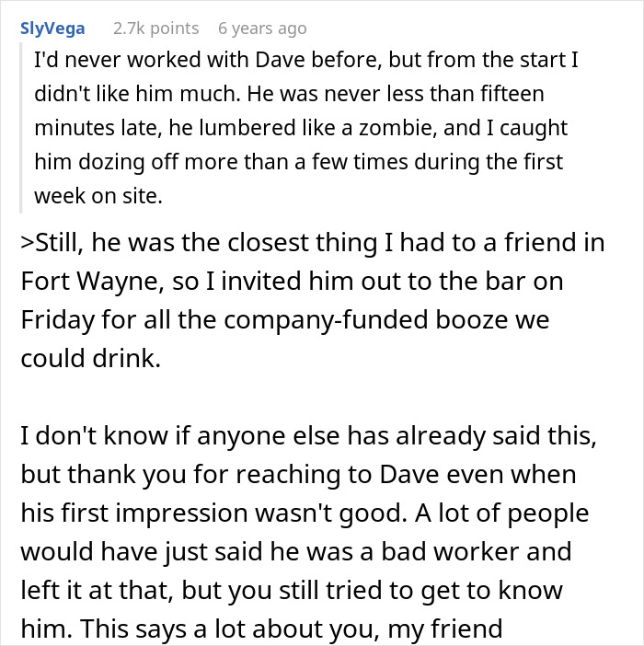
Task: Click the '6 years ago' timestamp
Action: pos(261,29)
